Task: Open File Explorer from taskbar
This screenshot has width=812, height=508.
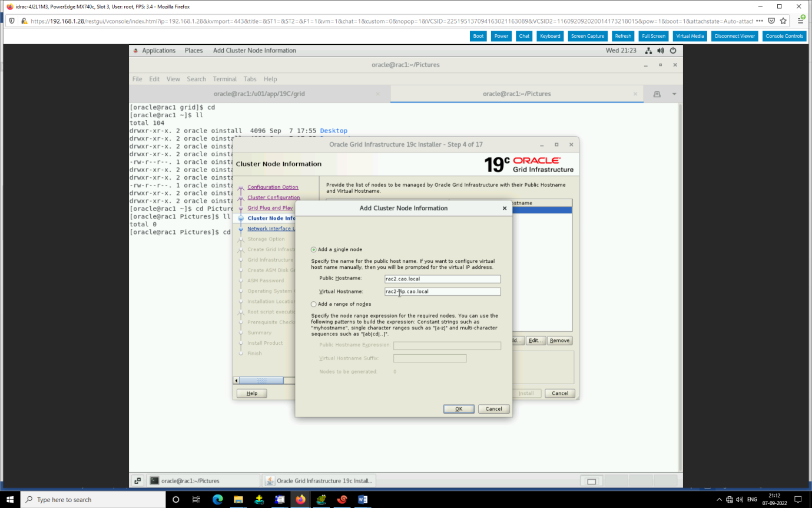Action: pos(238,499)
